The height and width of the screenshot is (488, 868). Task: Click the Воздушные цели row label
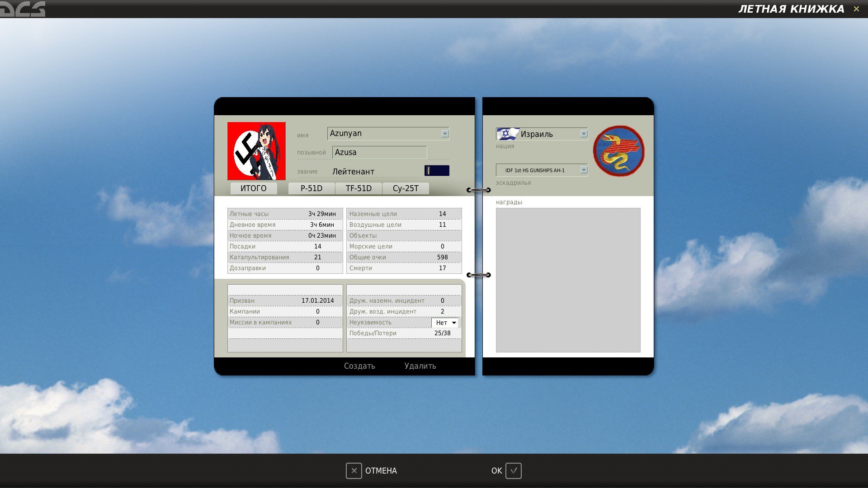[x=375, y=225]
